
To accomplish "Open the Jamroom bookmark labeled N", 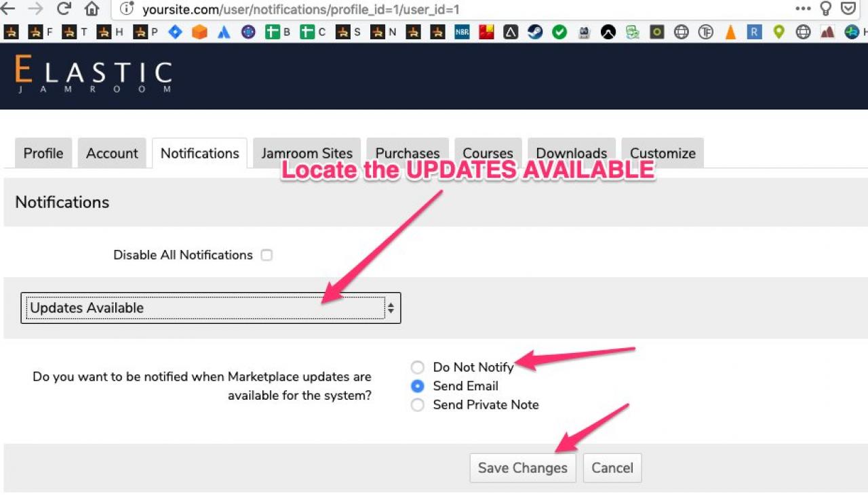I will click(383, 32).
